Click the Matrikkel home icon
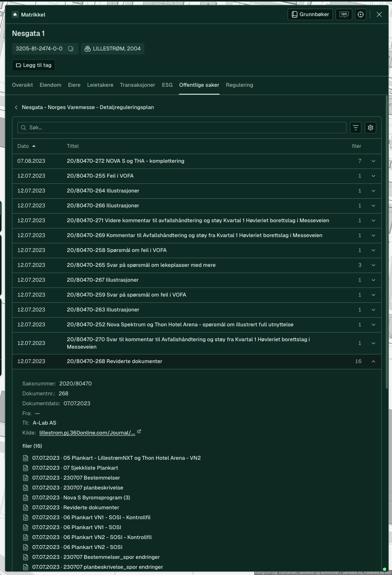This screenshot has height=575, width=392. 15,14
